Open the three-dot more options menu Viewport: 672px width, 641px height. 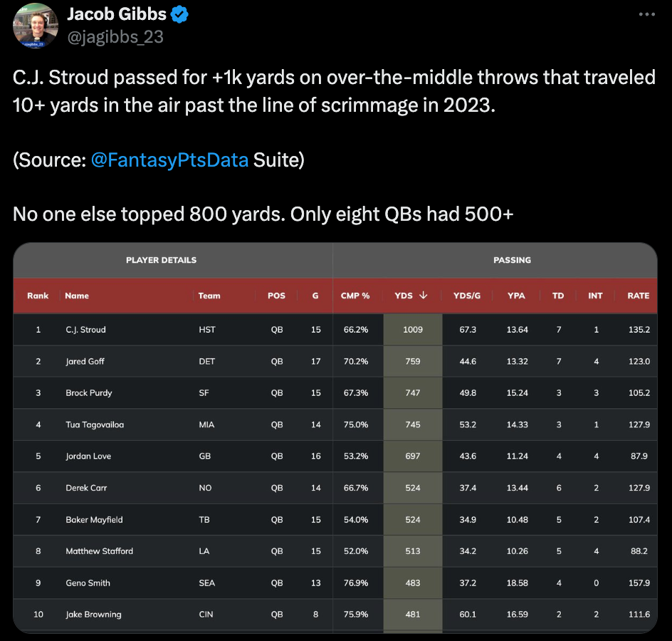646,14
